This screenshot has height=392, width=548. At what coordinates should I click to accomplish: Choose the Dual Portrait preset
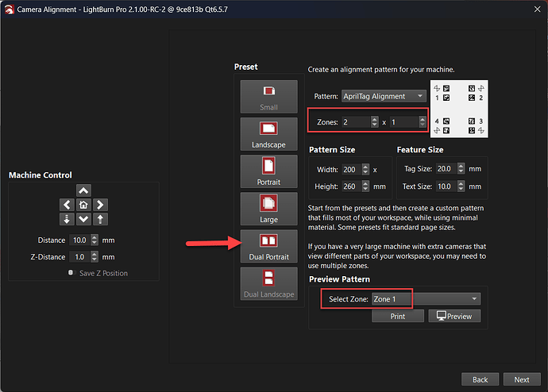pos(268,245)
